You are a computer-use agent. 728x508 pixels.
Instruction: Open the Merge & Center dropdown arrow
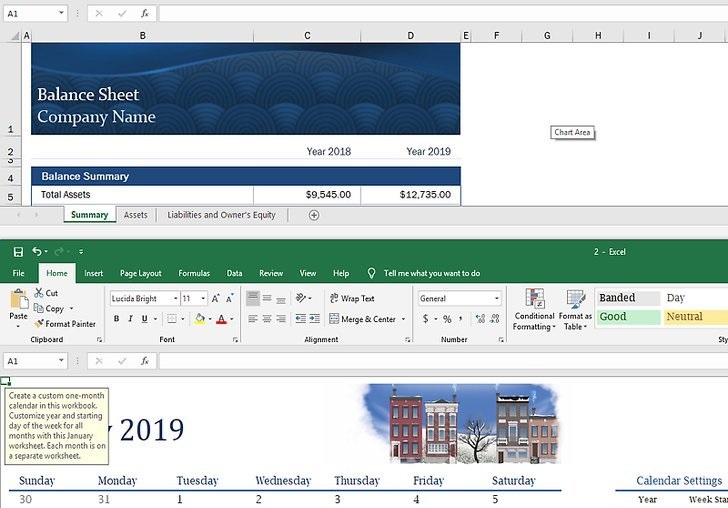(403, 320)
